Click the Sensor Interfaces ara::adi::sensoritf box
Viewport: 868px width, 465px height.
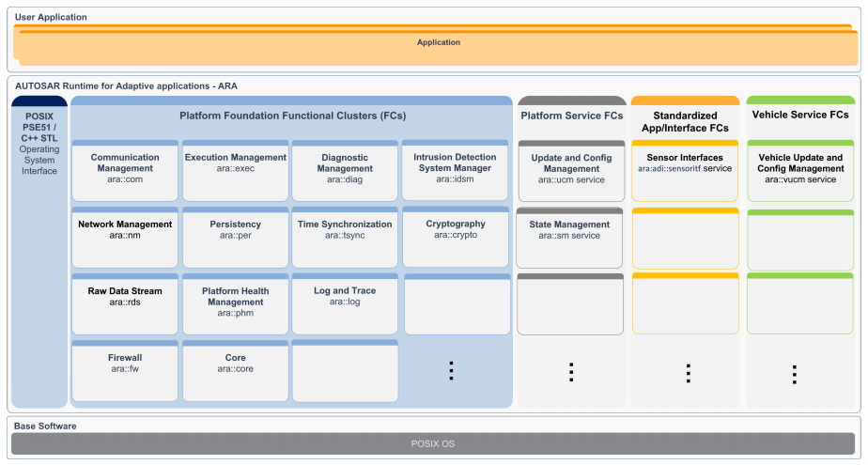click(685, 171)
